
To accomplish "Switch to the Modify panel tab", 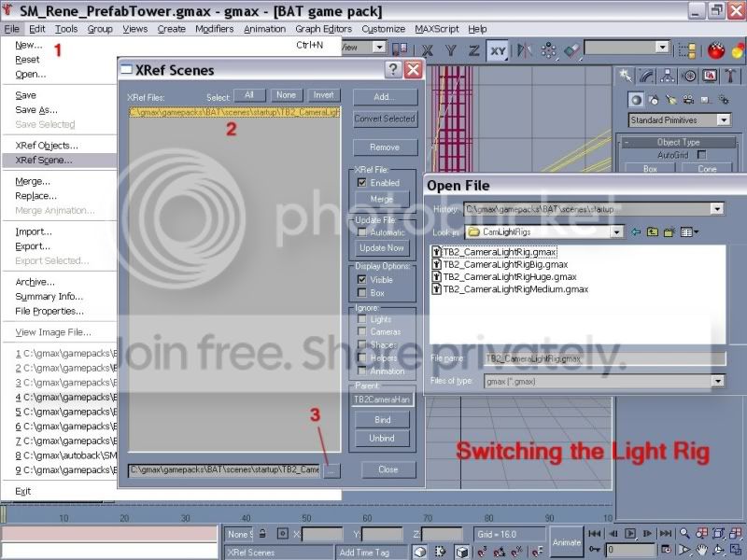I will point(646,76).
